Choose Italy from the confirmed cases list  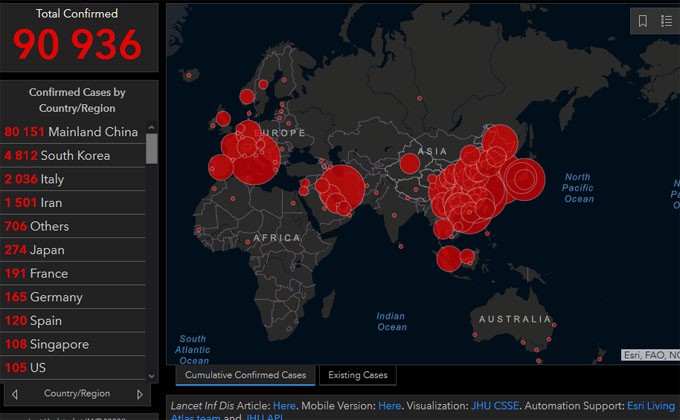(34, 179)
